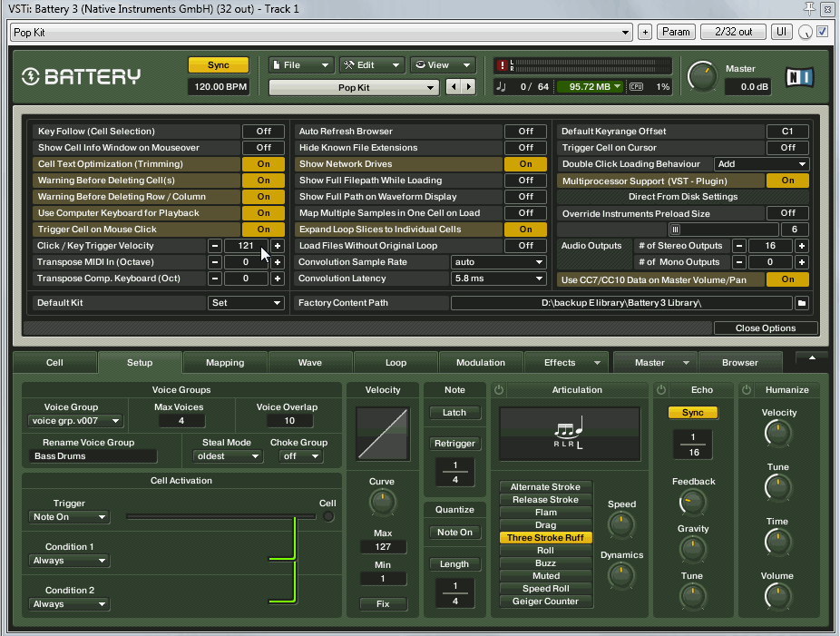
Task: Open the View menu
Action: pos(443,64)
